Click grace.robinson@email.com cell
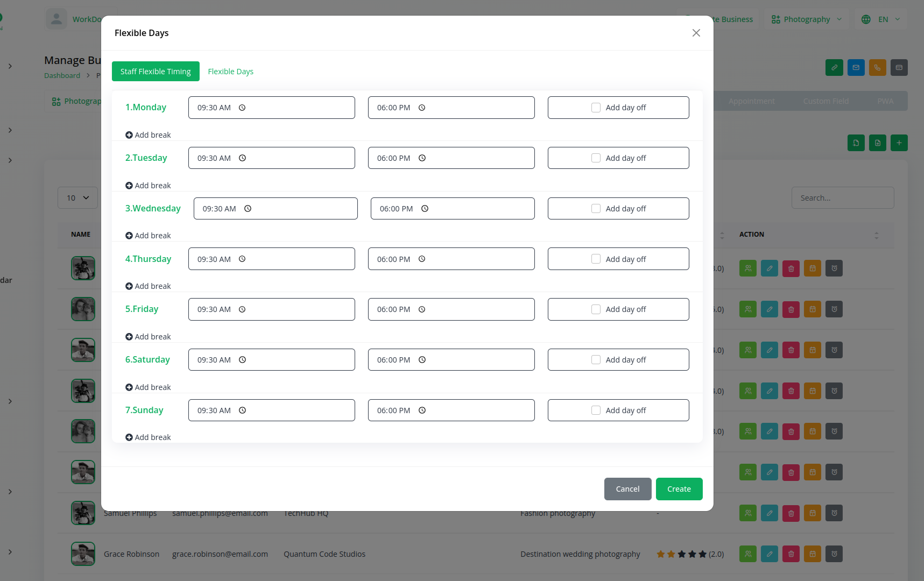 220,554
